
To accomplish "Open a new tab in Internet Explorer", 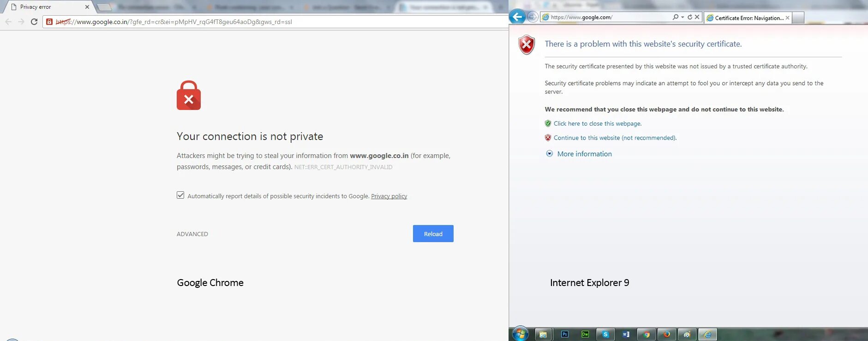I will 798,18.
